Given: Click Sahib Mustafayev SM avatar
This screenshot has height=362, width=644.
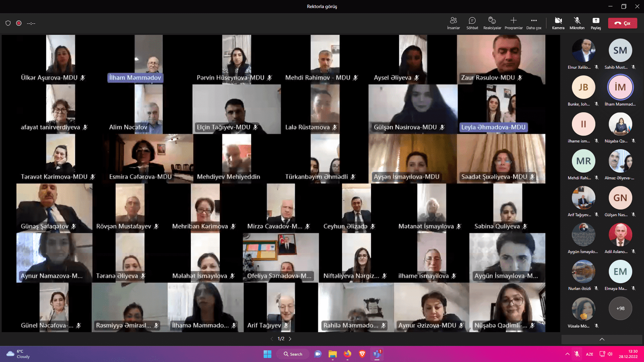Looking at the screenshot, I should 620,50.
